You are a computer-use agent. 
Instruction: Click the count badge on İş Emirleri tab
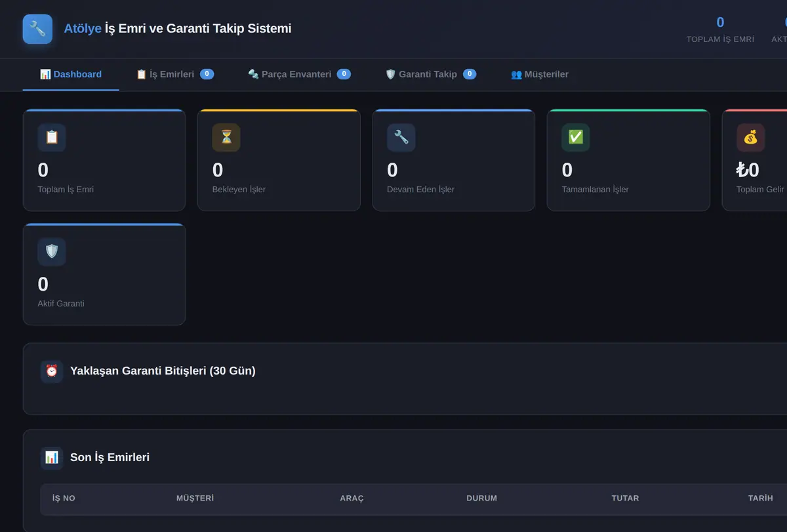(207, 74)
